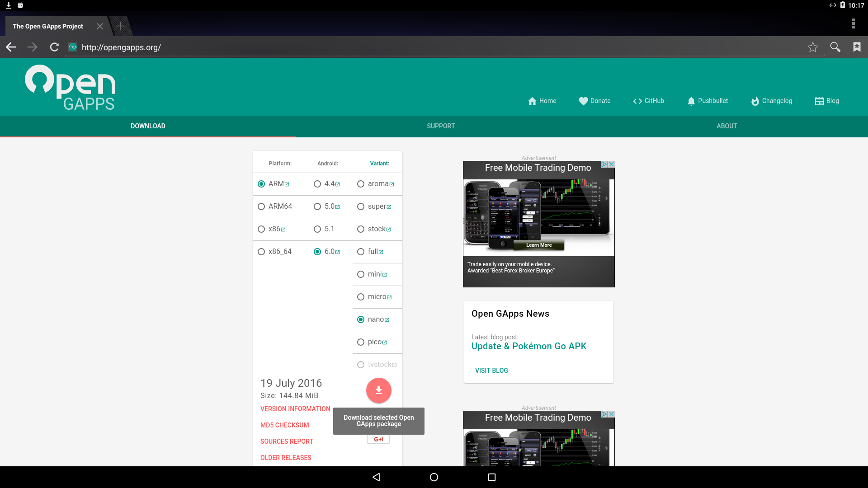Image resolution: width=868 pixels, height=488 pixels.
Task: Expand the SOURCES REPORT section
Action: coord(287,441)
